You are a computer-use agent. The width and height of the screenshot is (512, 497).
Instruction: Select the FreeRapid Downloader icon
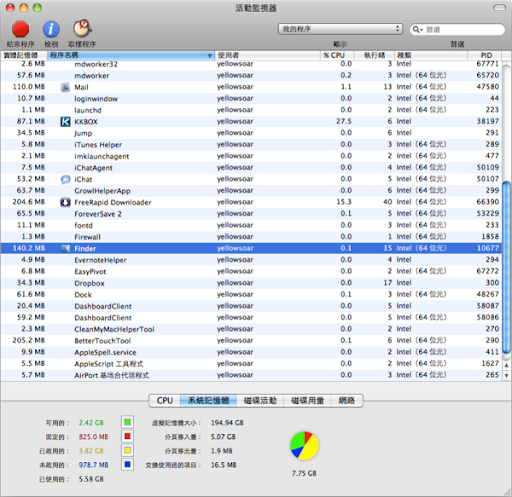(65, 202)
